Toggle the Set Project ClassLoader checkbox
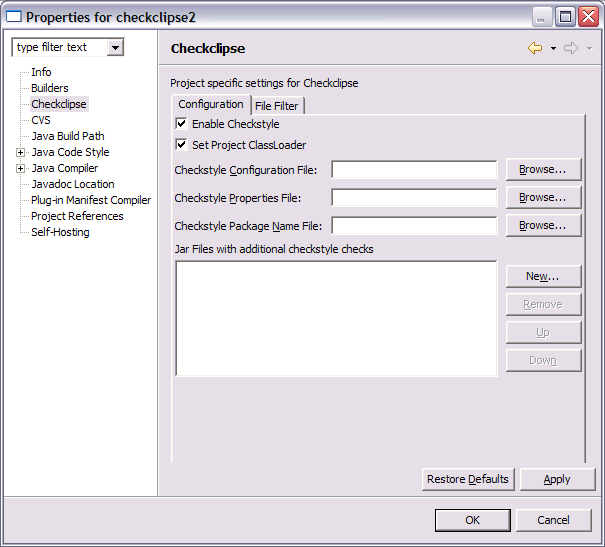Image resolution: width=605 pixels, height=547 pixels. [x=181, y=145]
